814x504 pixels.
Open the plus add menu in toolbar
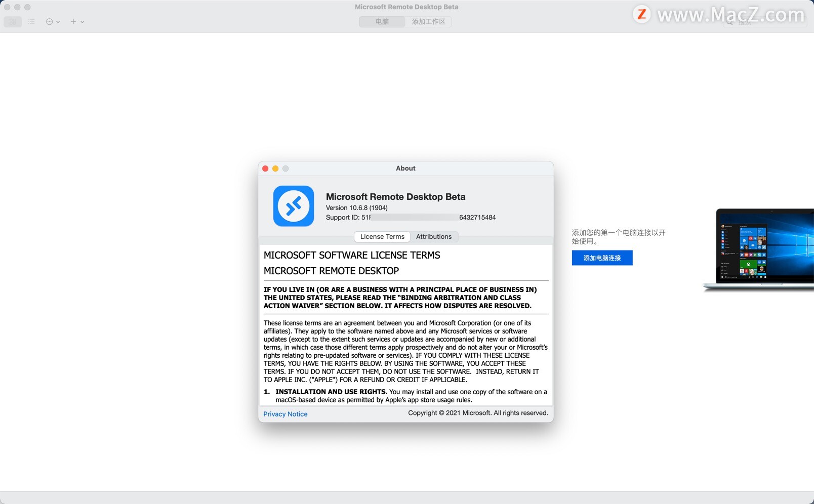77,22
